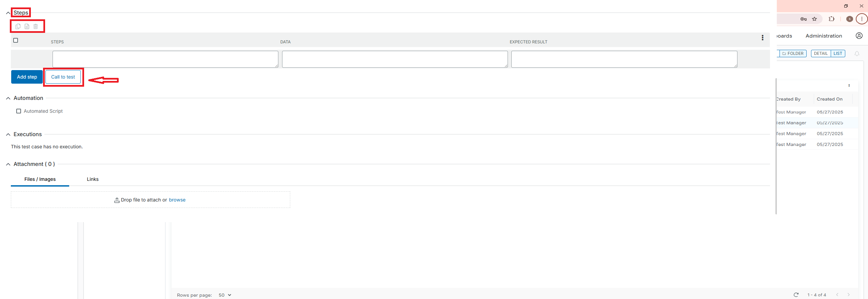Open the Administration menu
868x299 pixels.
coord(824,36)
